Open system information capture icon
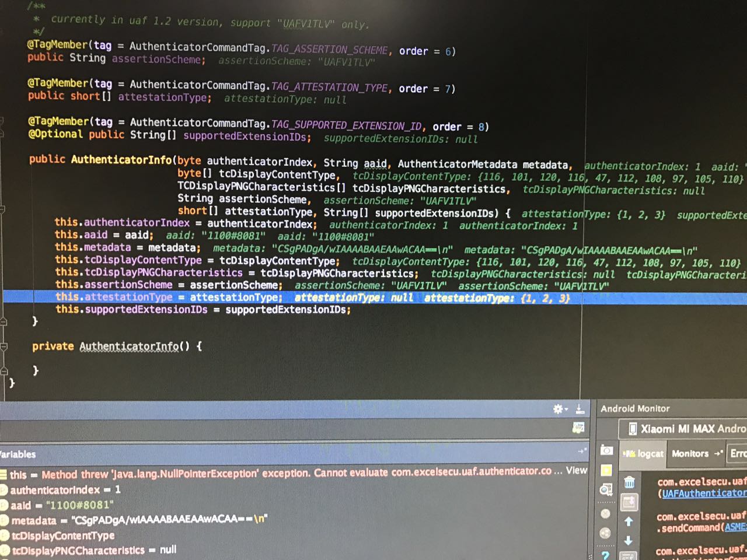Image resolution: width=747 pixels, height=560 pixels. click(x=607, y=491)
